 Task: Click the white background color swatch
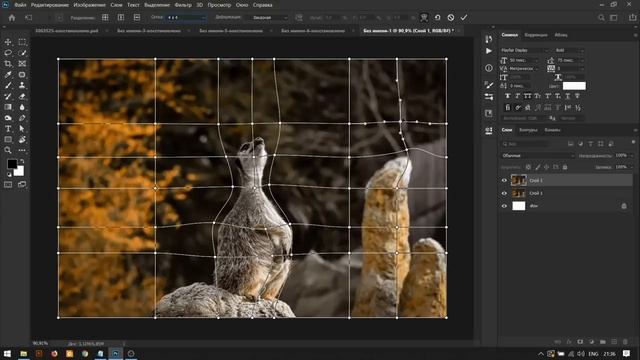point(19,172)
